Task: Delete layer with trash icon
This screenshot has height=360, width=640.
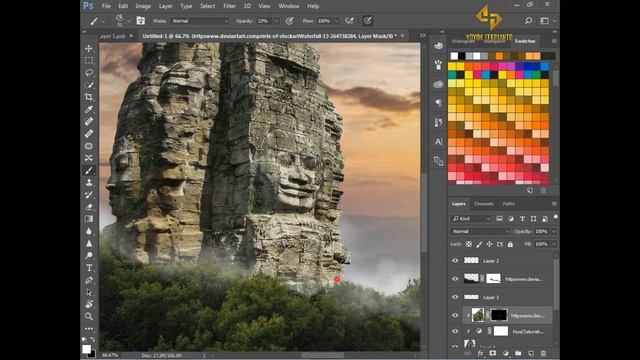Action: pyautogui.click(x=543, y=353)
